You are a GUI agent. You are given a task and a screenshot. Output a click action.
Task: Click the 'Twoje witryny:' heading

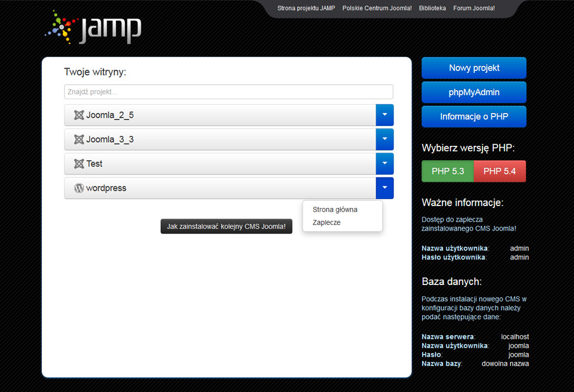tap(95, 72)
